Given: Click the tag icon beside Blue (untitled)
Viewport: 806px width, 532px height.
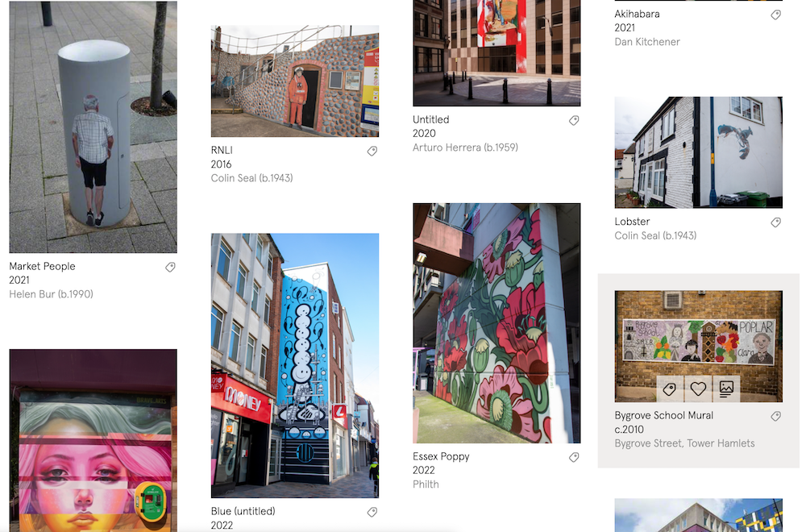Looking at the screenshot, I should (x=372, y=512).
